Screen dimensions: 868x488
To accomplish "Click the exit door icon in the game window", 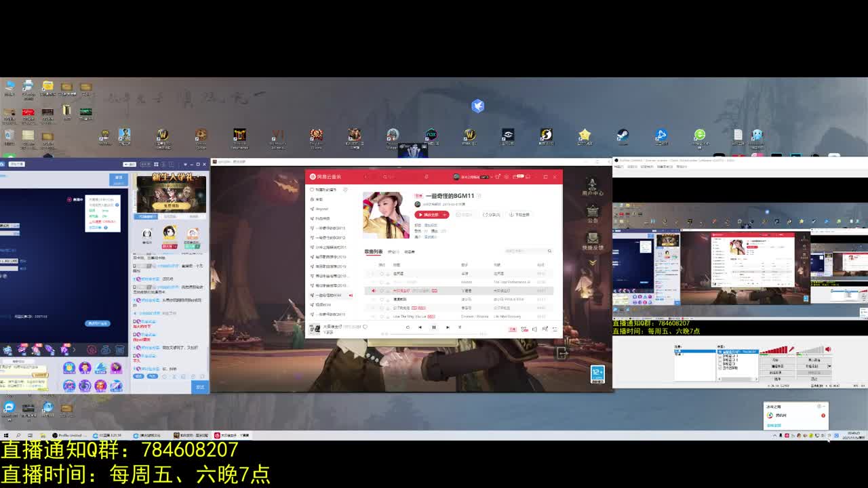I will 561,352.
